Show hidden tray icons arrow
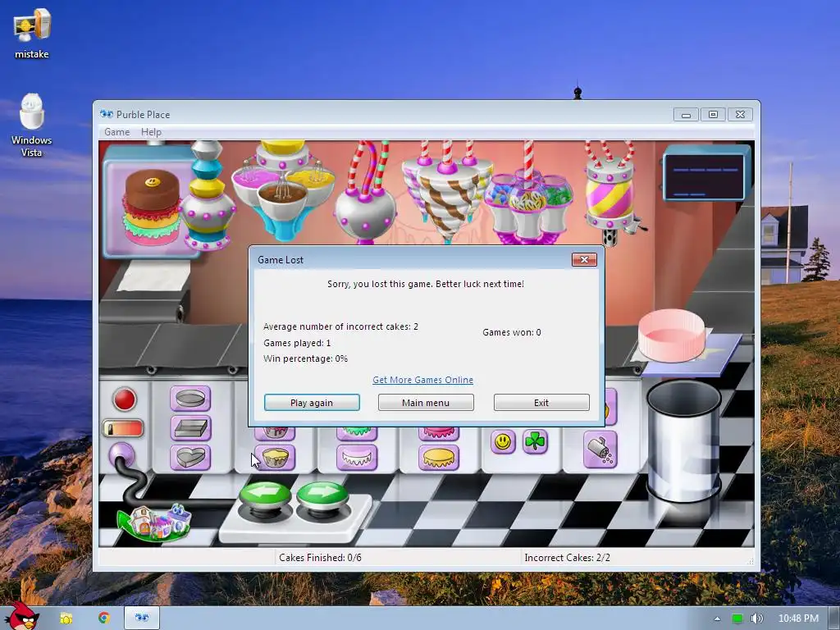 click(717, 619)
